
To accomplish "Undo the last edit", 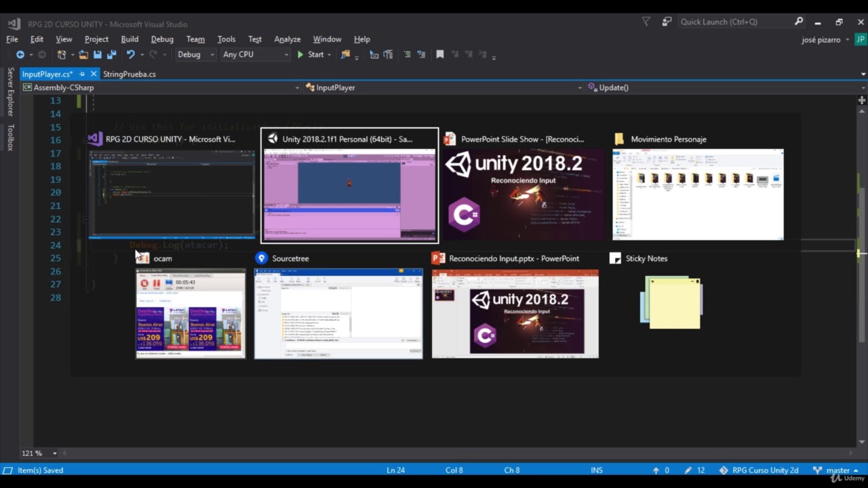I will pos(130,55).
